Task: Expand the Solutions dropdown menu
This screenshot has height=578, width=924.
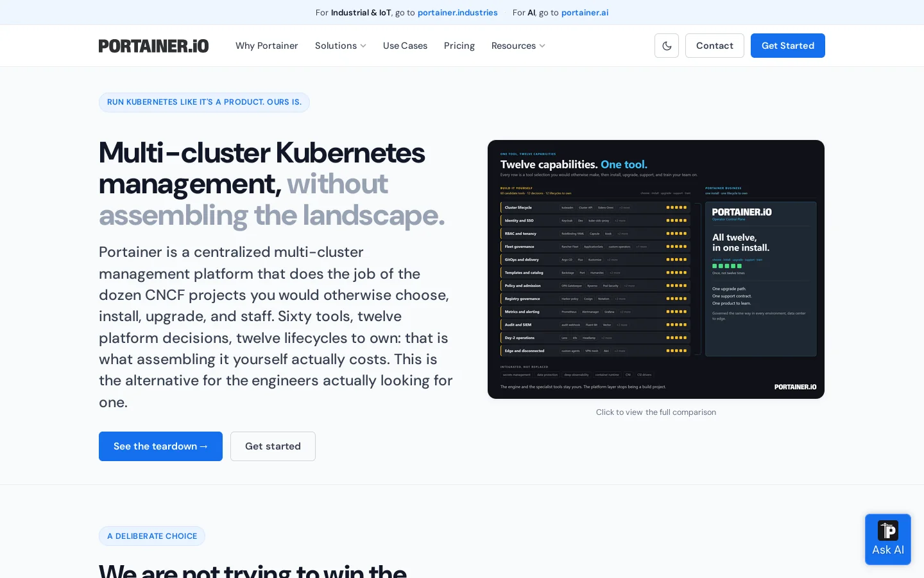Action: [340, 46]
